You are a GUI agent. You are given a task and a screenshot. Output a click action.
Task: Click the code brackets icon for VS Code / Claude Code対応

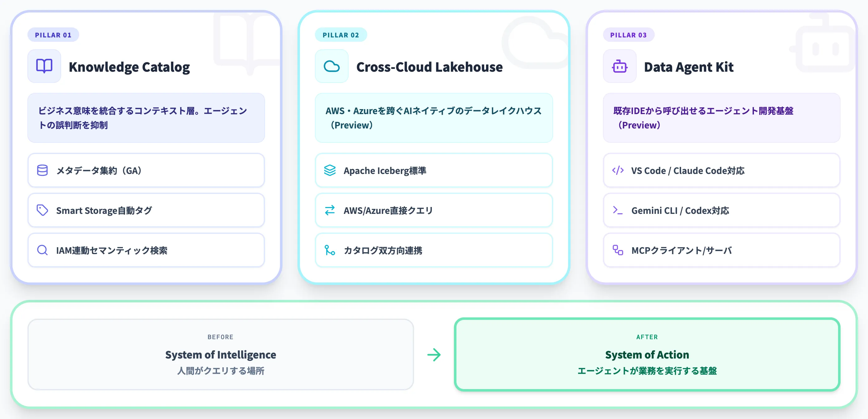(x=618, y=171)
